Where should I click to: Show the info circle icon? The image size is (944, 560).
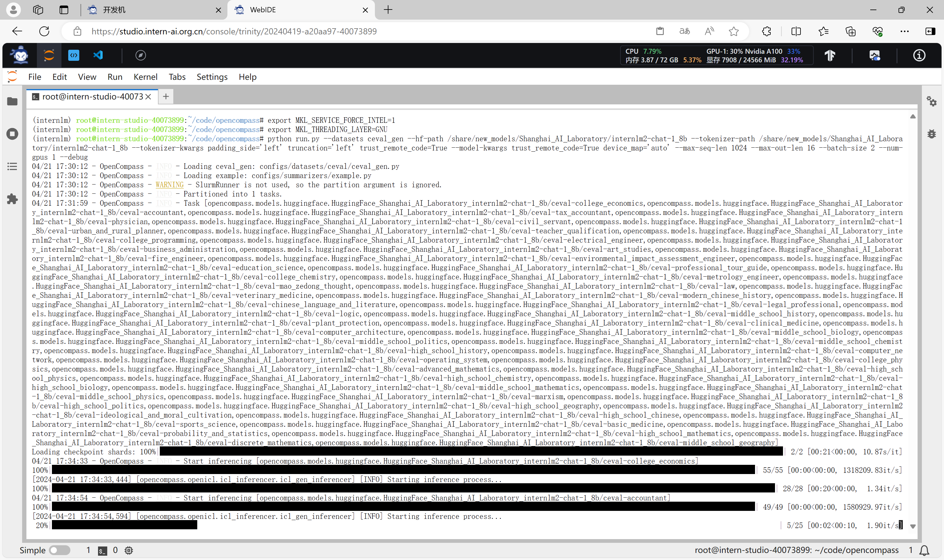point(919,56)
